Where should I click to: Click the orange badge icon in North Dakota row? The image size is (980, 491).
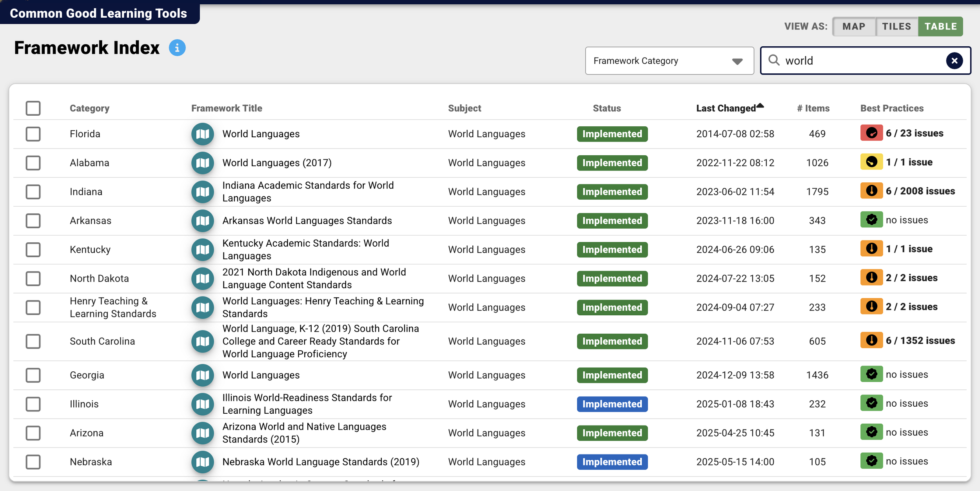pos(871,277)
